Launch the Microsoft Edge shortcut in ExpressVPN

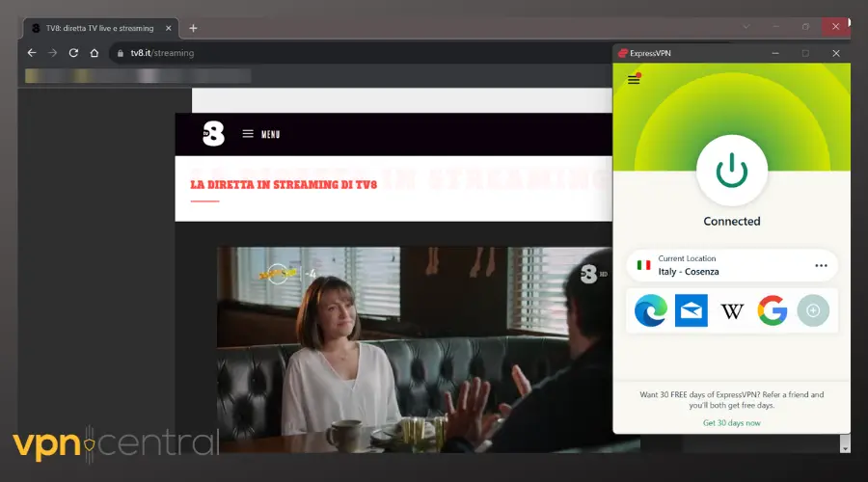click(x=650, y=310)
